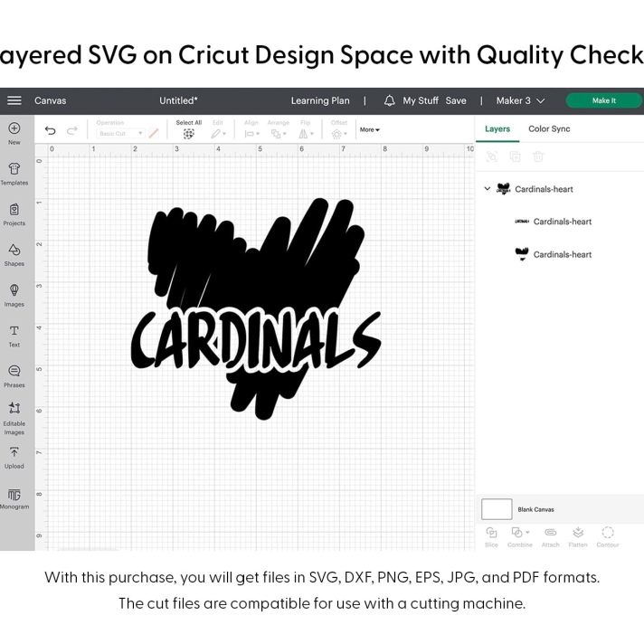Open the Templates panel
The image size is (644, 644).
pos(14,174)
